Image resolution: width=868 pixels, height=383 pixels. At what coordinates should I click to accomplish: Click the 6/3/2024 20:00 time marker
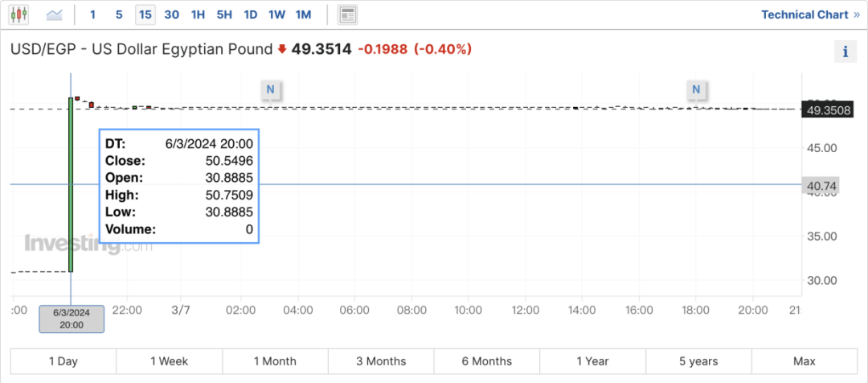(72, 319)
